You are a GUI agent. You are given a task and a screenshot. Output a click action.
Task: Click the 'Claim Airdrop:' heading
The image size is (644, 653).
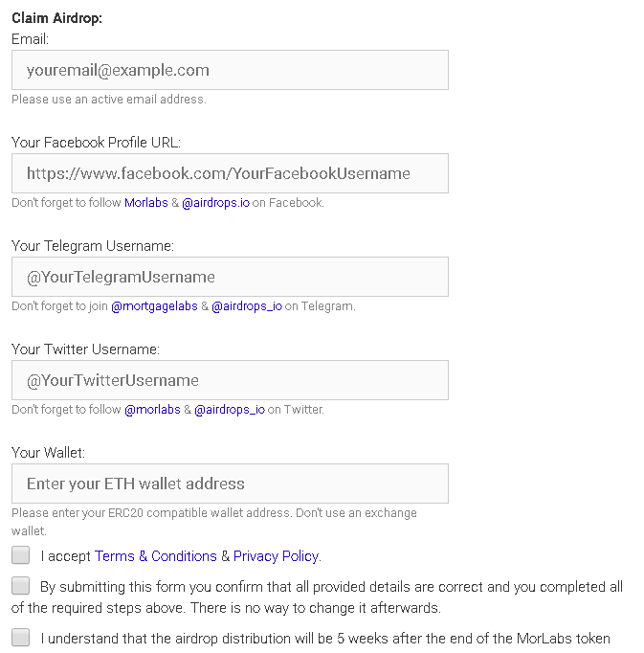[56, 19]
